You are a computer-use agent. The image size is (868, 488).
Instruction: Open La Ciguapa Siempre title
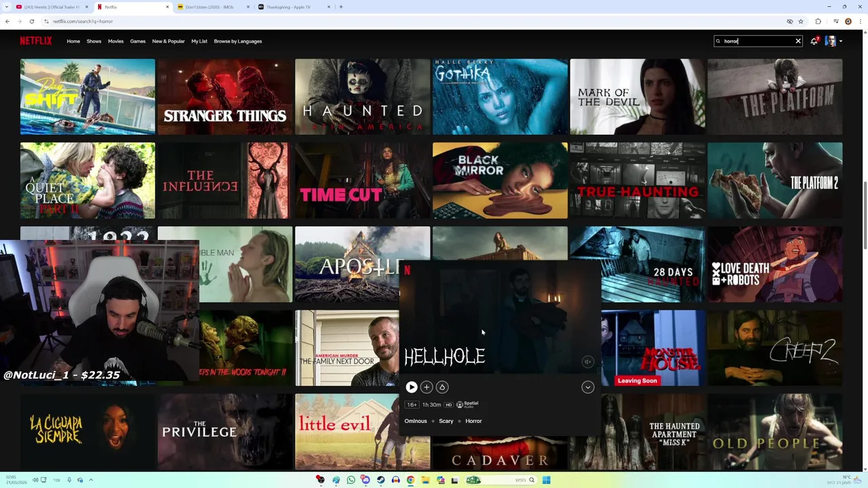pos(87,432)
